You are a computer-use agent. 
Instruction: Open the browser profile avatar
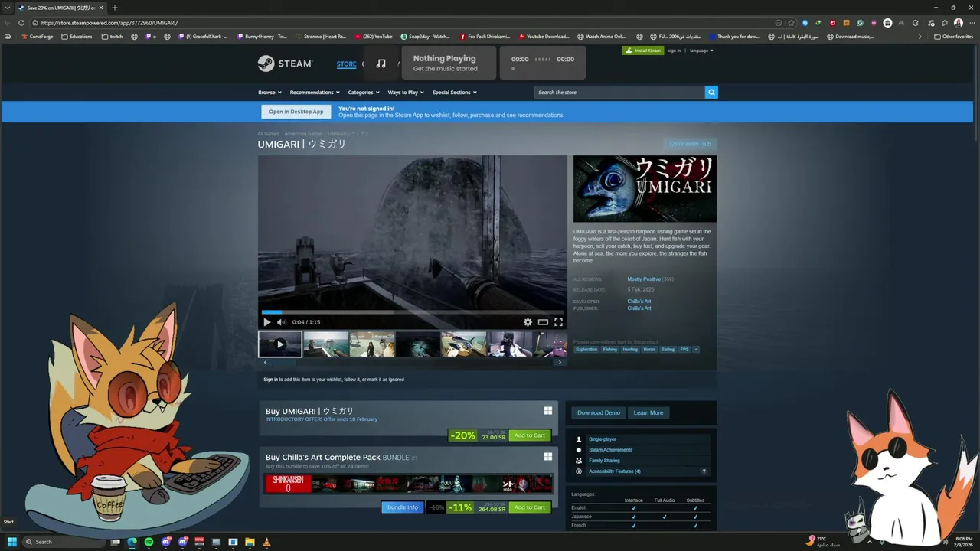tap(959, 23)
